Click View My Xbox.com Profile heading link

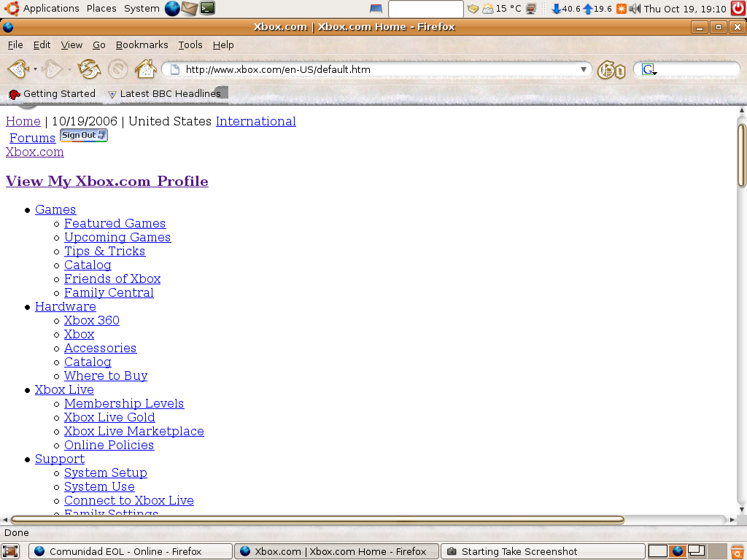click(107, 182)
